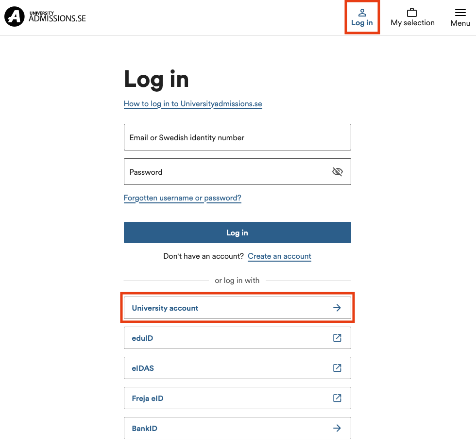Image resolution: width=476 pixels, height=448 pixels.
Task: Toggle password visibility eye icon
Action: [337, 172]
